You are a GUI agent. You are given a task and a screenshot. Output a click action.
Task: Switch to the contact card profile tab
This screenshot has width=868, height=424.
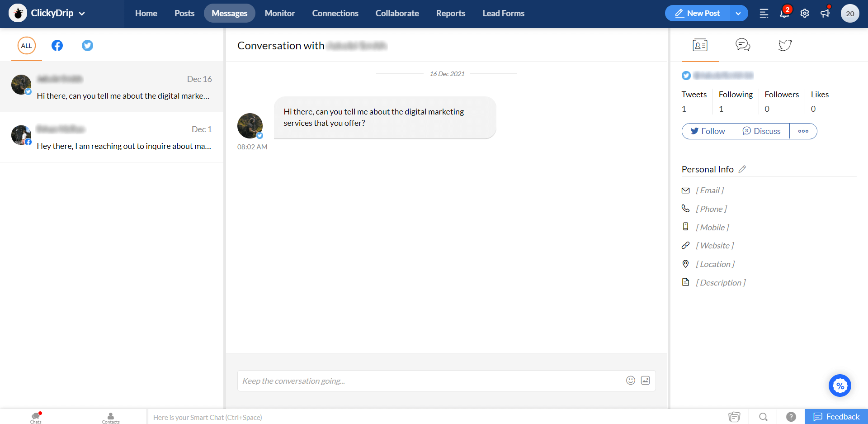(700, 45)
